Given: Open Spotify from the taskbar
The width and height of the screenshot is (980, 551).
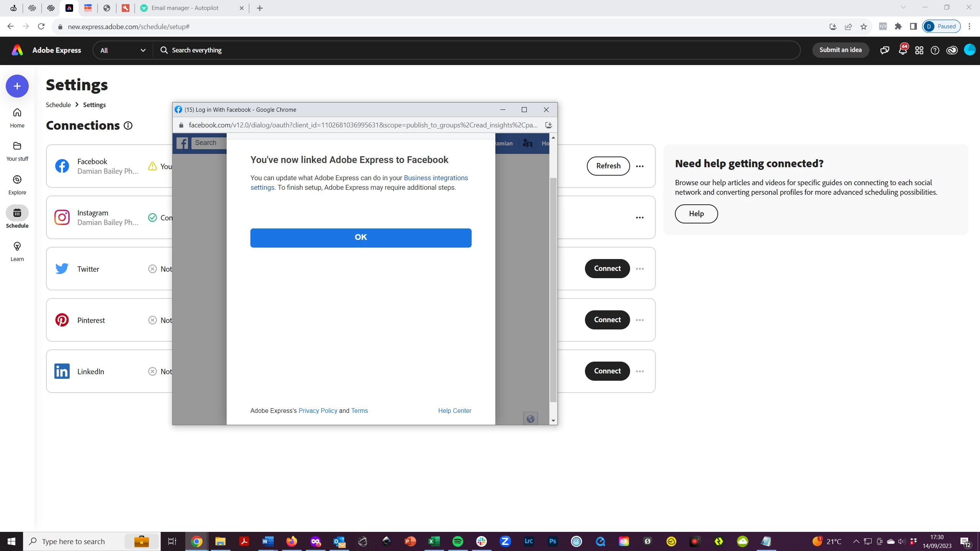Looking at the screenshot, I should point(457,541).
